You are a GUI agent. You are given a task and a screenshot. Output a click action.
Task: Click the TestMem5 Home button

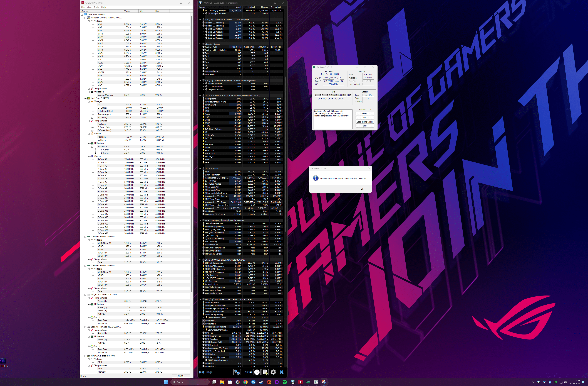tap(364, 114)
